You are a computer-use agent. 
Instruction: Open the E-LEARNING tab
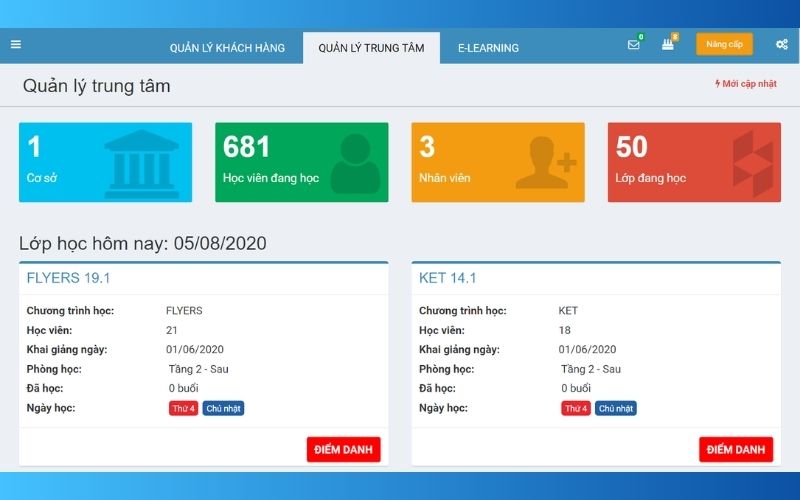(488, 48)
